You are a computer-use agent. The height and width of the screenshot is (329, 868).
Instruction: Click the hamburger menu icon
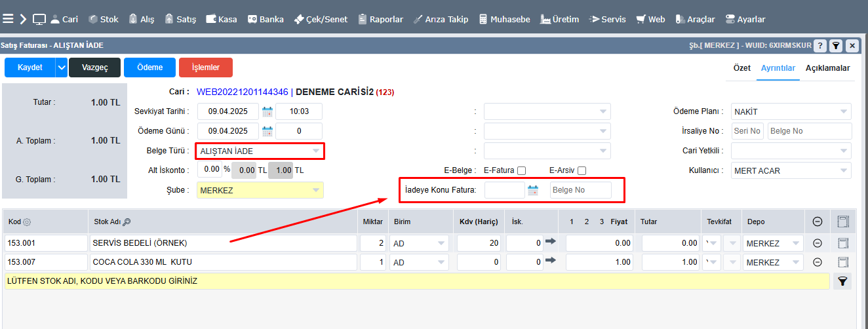click(x=9, y=19)
